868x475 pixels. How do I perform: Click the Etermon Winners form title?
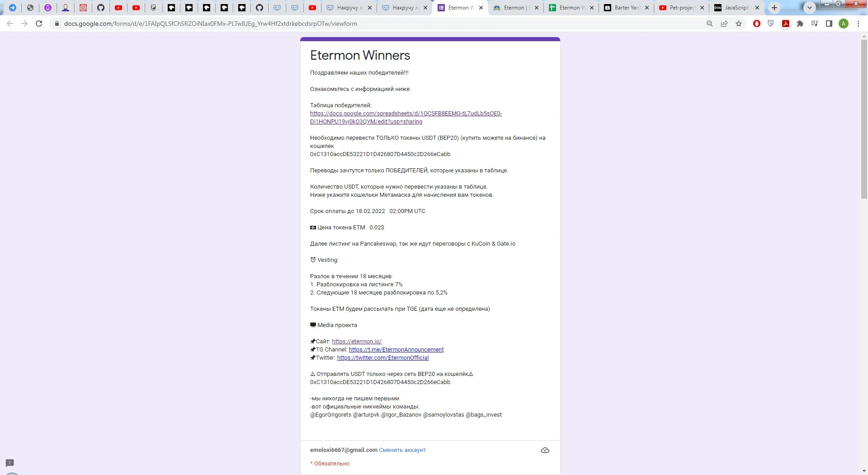[360, 55]
